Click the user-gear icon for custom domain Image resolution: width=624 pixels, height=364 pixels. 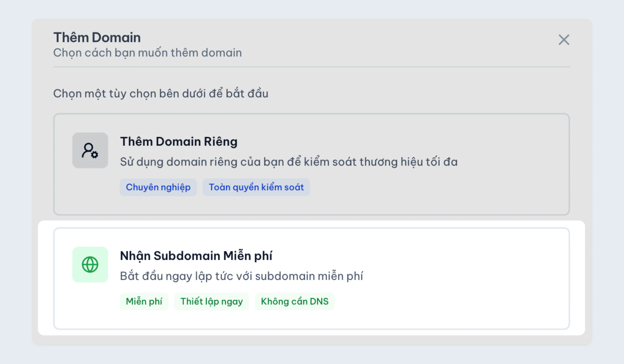tap(90, 150)
